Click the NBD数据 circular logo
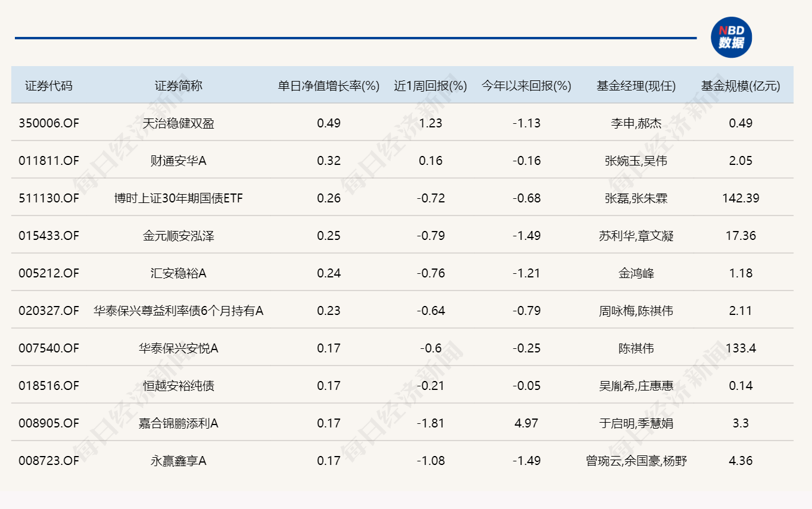The height and width of the screenshot is (509, 812). pos(731,38)
